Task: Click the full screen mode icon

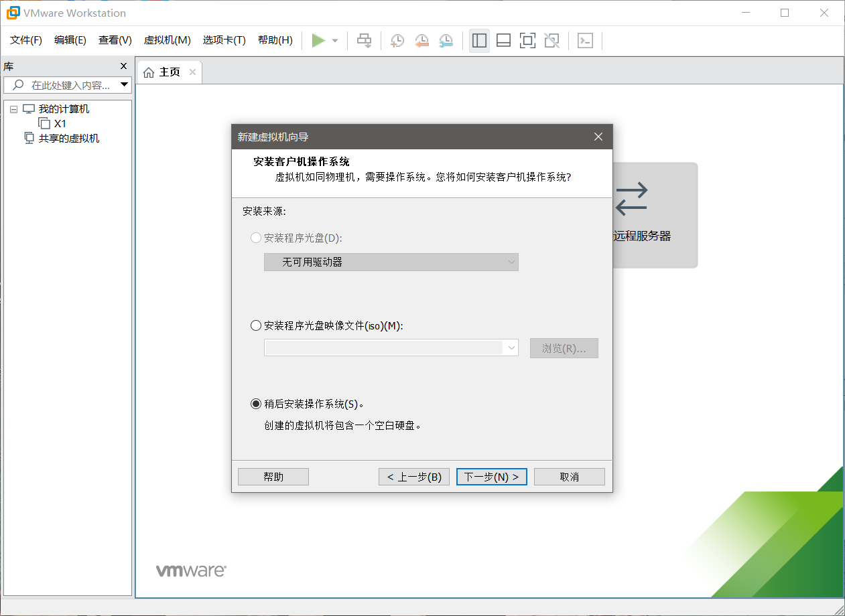Action: coord(527,41)
